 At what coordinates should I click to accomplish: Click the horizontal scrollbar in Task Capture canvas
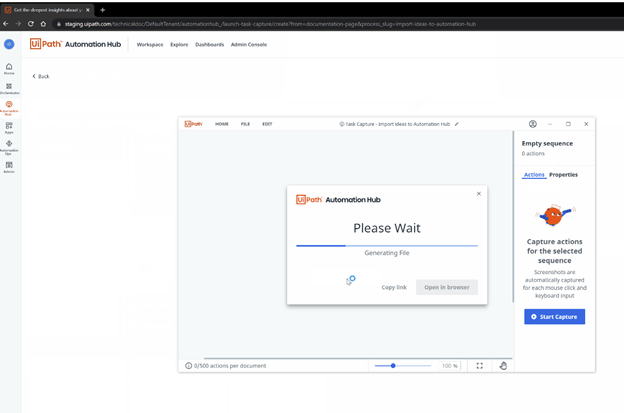(x=358, y=358)
